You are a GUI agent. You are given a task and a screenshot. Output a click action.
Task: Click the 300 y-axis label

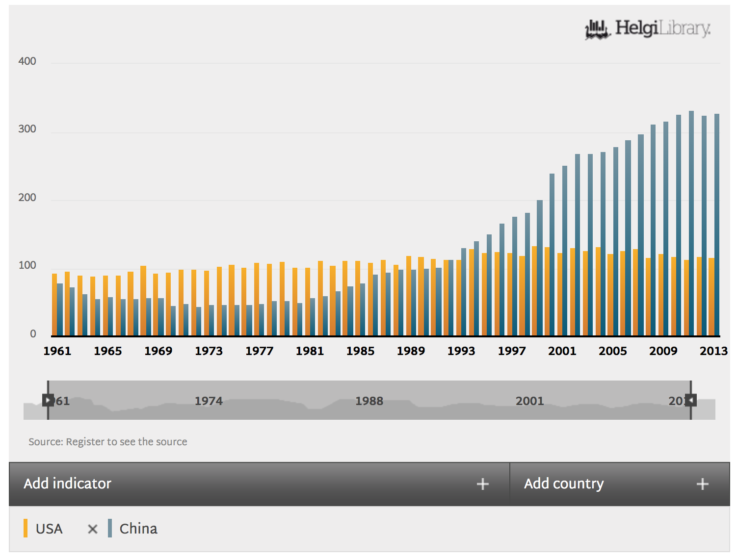27,129
